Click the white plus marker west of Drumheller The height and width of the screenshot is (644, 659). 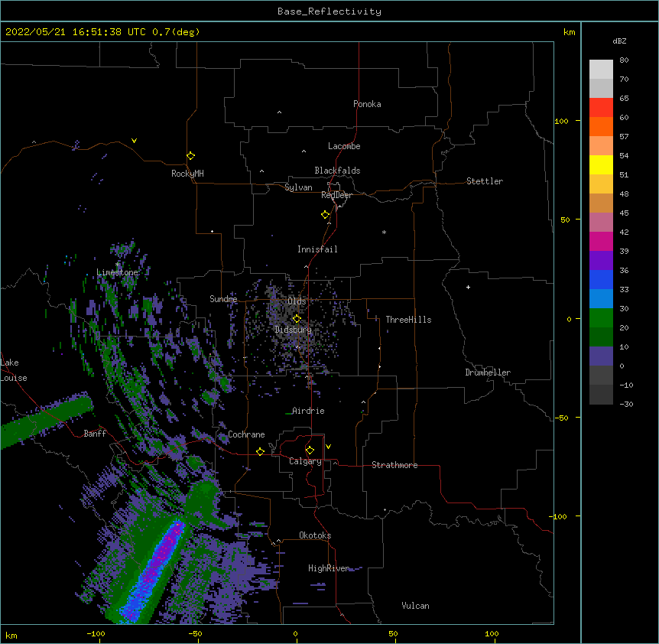click(x=468, y=287)
